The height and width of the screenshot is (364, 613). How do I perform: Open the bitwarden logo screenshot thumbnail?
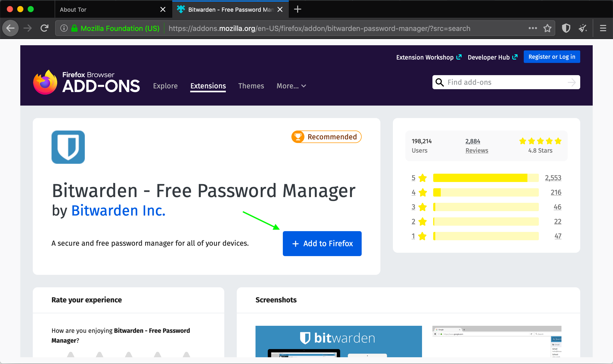click(339, 341)
